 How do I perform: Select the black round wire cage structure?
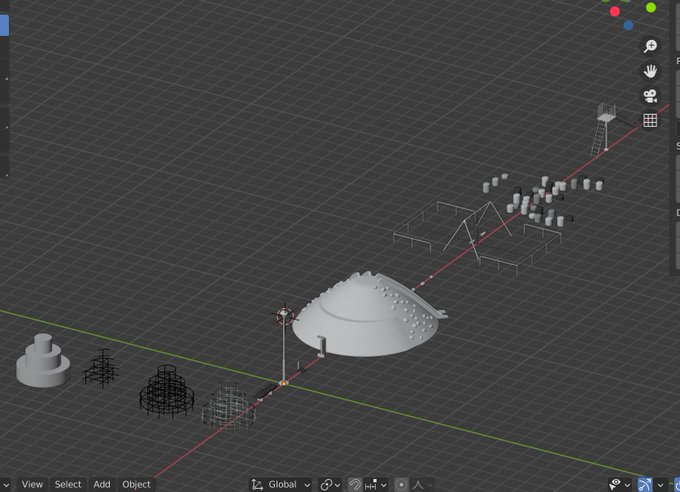[x=167, y=391]
